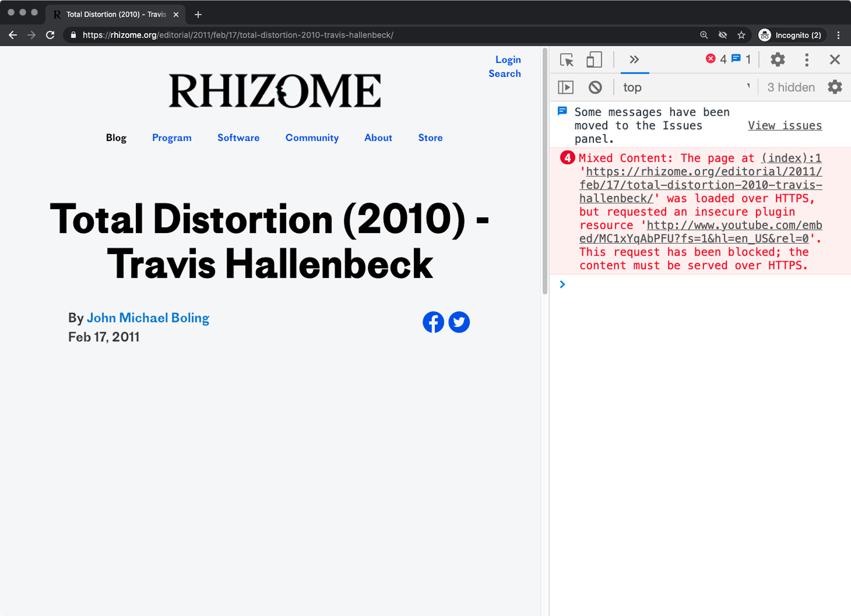The height and width of the screenshot is (616, 851).
Task: Open the Program menu item
Action: [172, 138]
